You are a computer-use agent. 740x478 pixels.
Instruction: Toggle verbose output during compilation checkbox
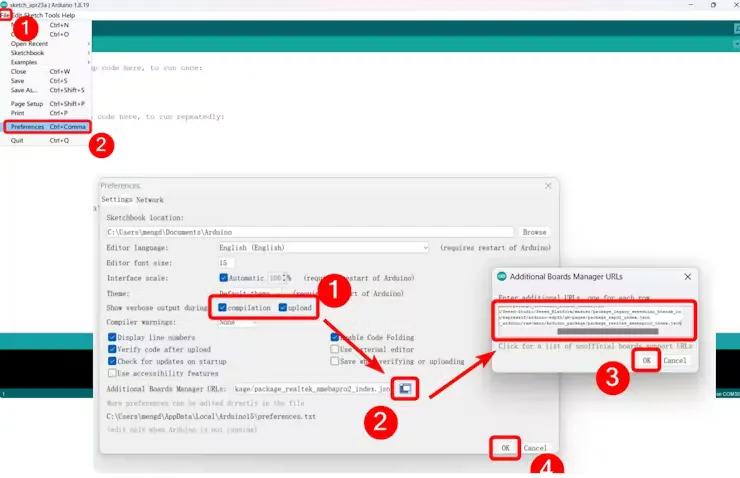point(222,308)
